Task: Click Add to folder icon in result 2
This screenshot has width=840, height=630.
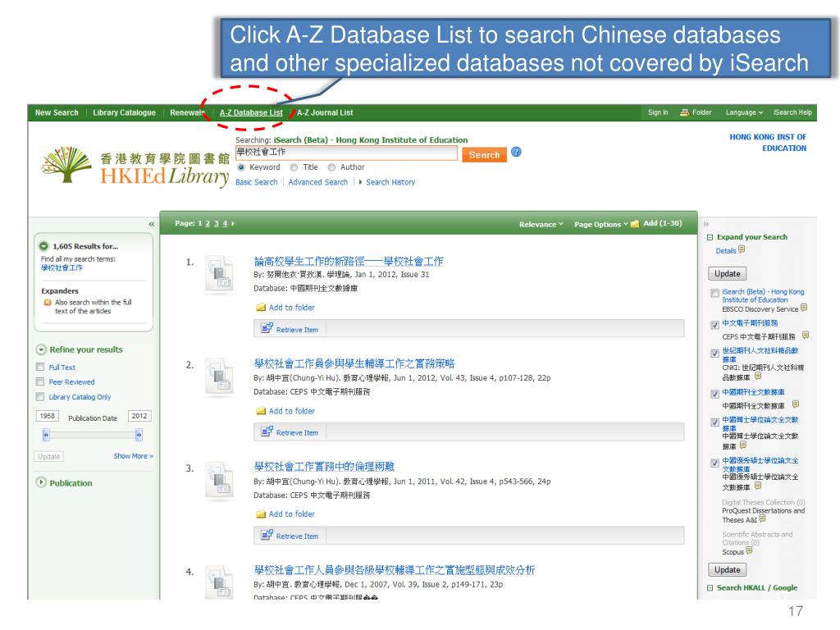Action: (x=261, y=411)
